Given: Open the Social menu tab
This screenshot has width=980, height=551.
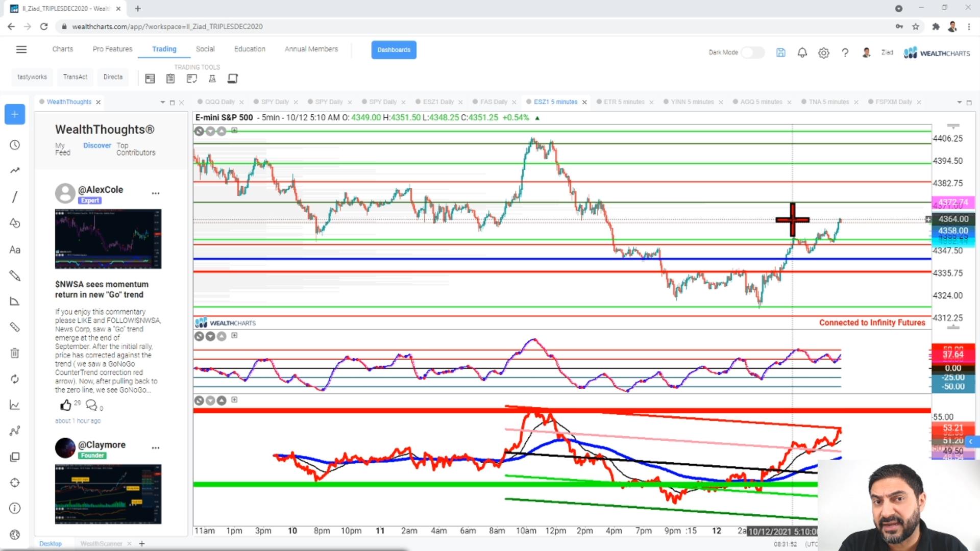Looking at the screenshot, I should (205, 49).
